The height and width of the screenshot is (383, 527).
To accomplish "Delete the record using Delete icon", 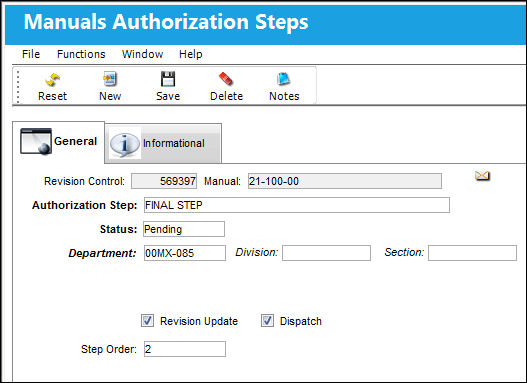I will (x=226, y=79).
